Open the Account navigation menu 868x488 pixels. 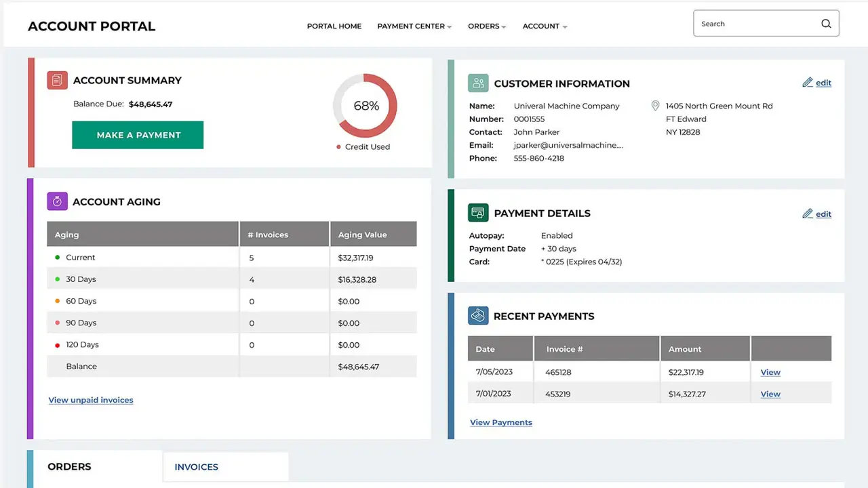click(541, 26)
